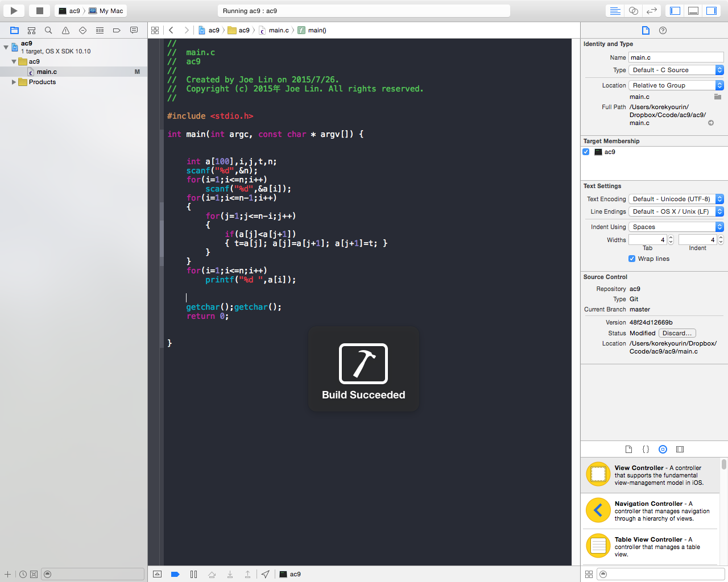Toggle the Utilities pane visibility
The height and width of the screenshot is (582, 728).
[x=712, y=11]
